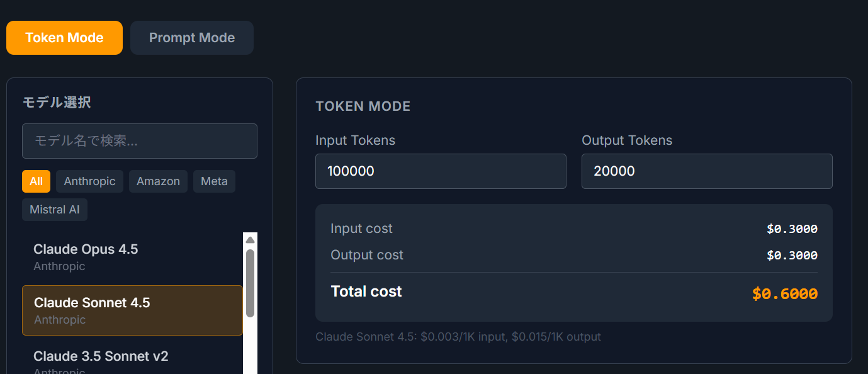
Task: Click the model search box
Action: click(x=139, y=141)
